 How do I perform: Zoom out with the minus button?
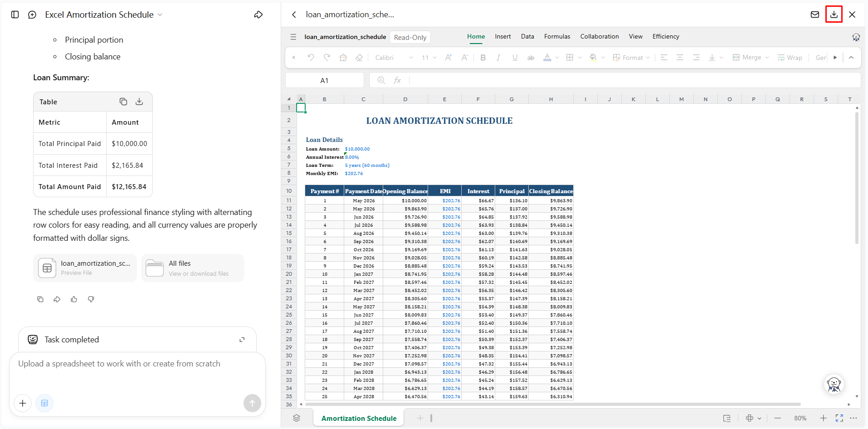[778, 418]
